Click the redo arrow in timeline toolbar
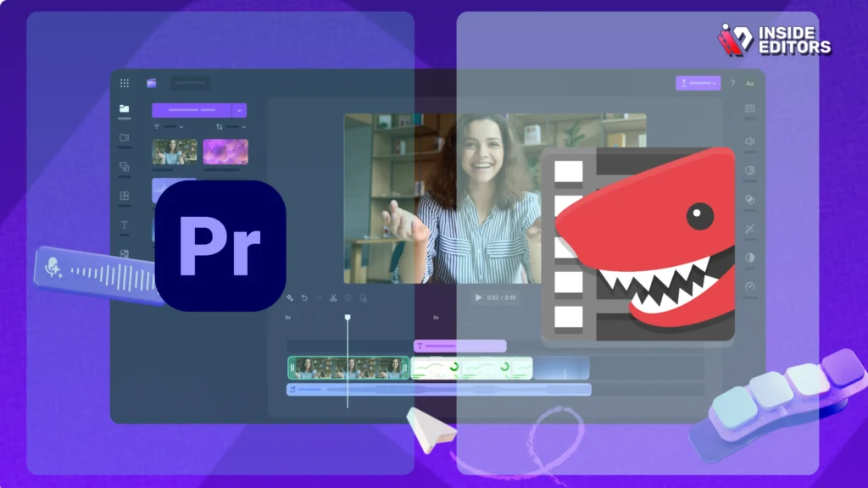This screenshot has height=488, width=868. 319,297
